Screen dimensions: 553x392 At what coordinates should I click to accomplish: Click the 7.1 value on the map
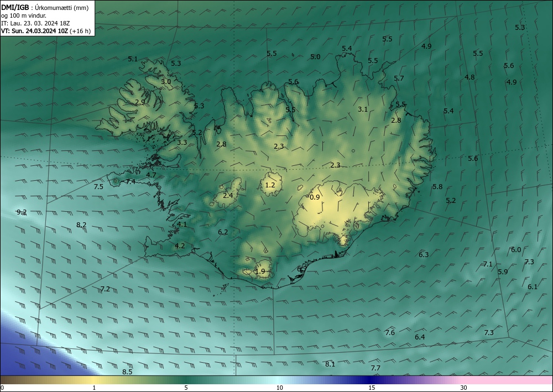487,264
